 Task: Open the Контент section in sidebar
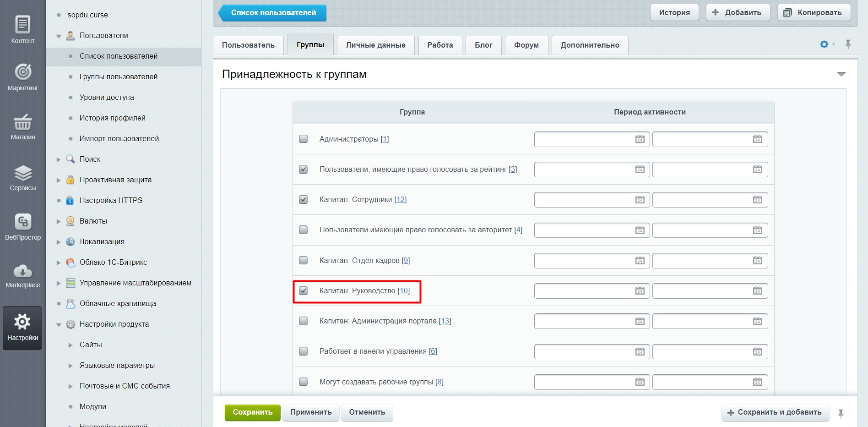[x=22, y=29]
